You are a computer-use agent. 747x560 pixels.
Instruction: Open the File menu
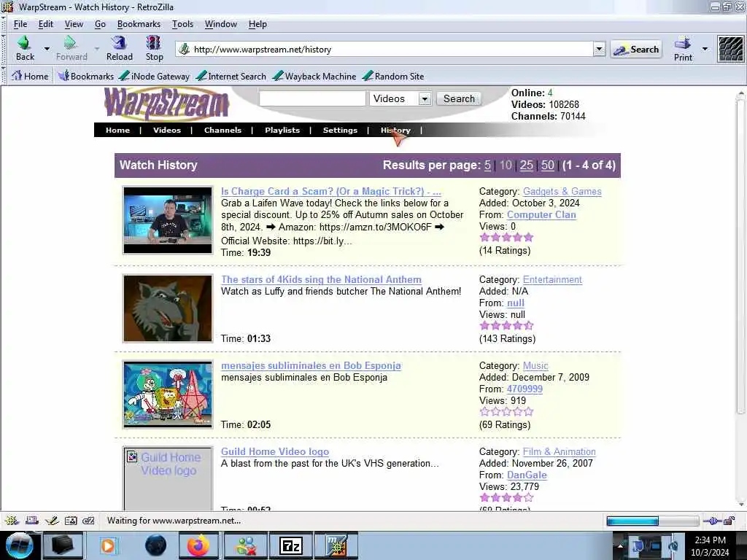tap(20, 24)
